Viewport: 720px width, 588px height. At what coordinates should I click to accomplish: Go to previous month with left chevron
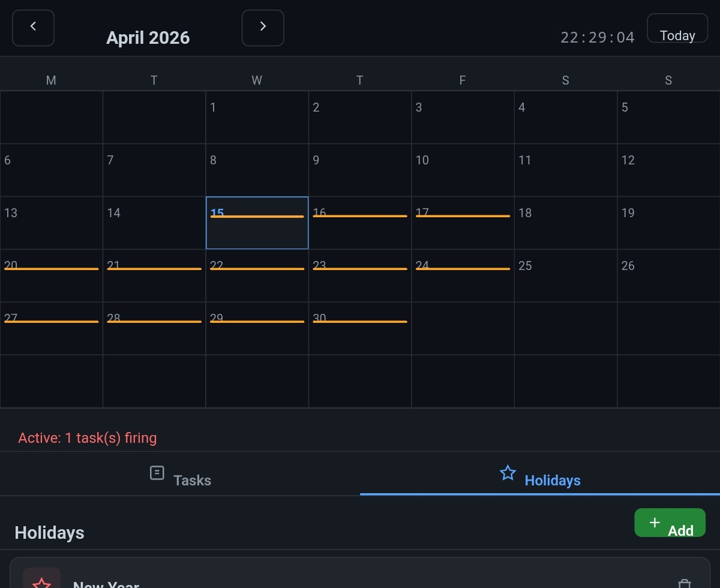pyautogui.click(x=34, y=28)
